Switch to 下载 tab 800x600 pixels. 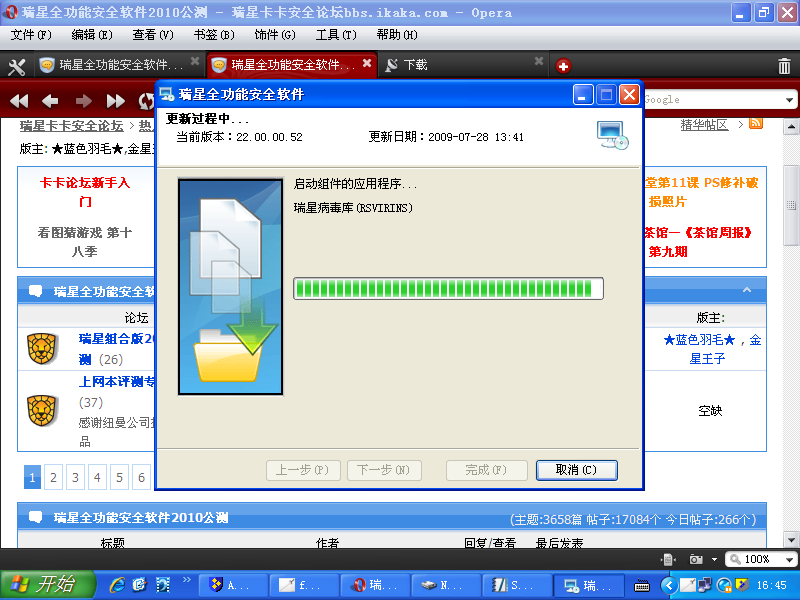coord(463,65)
